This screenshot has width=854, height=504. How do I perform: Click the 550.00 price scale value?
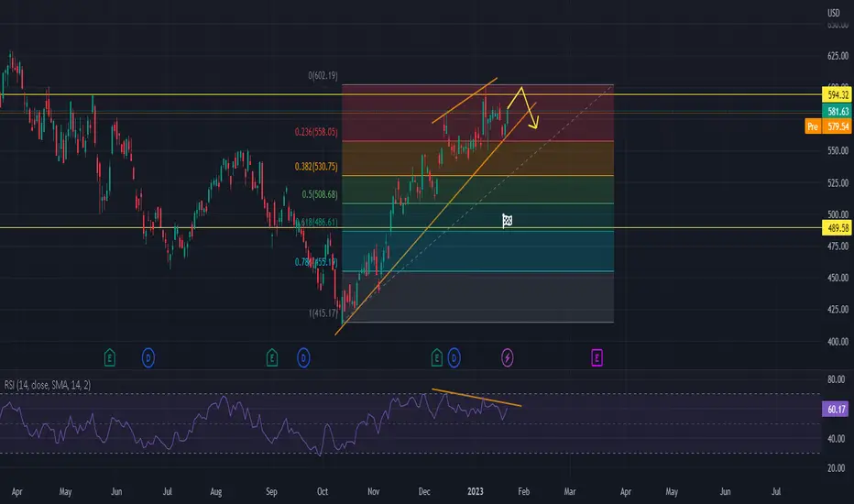coord(838,150)
